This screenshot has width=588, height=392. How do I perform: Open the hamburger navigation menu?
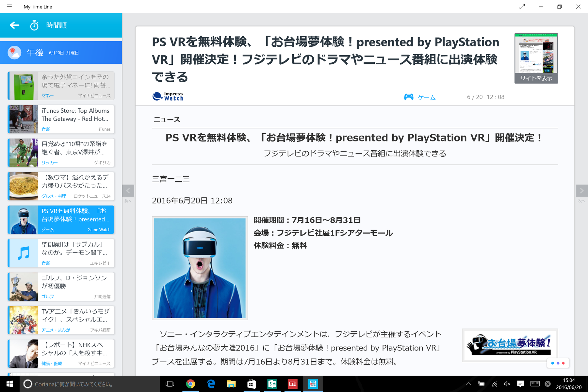coord(9,7)
